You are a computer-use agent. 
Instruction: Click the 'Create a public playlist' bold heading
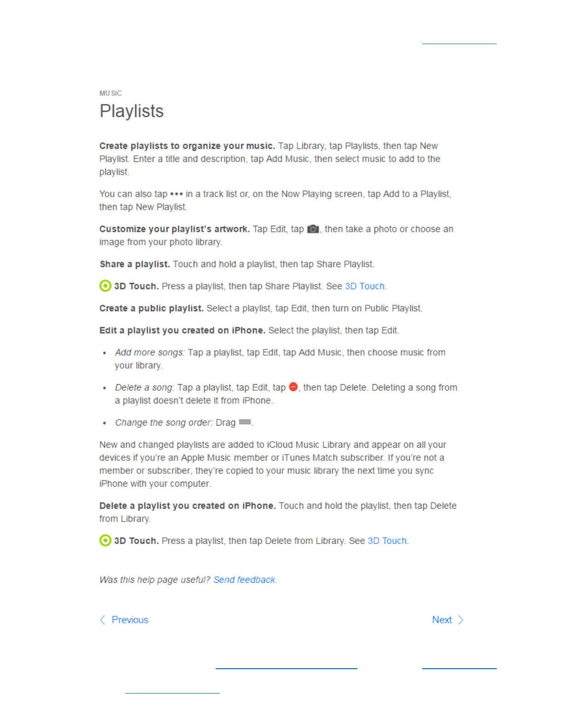[151, 308]
